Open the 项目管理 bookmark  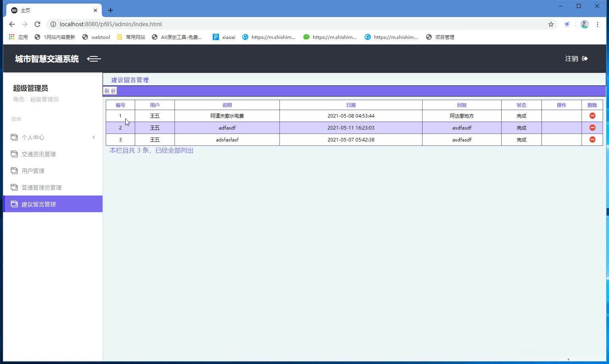pyautogui.click(x=440, y=37)
